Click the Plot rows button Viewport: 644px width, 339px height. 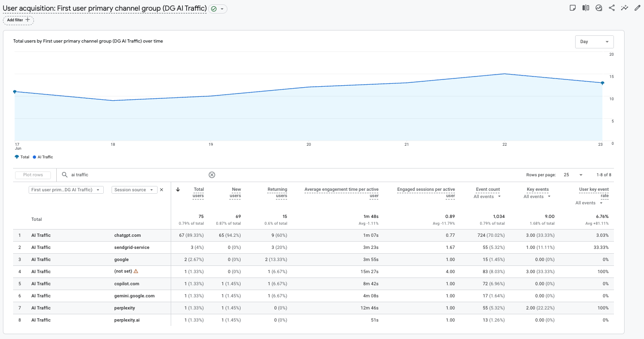[x=33, y=175]
